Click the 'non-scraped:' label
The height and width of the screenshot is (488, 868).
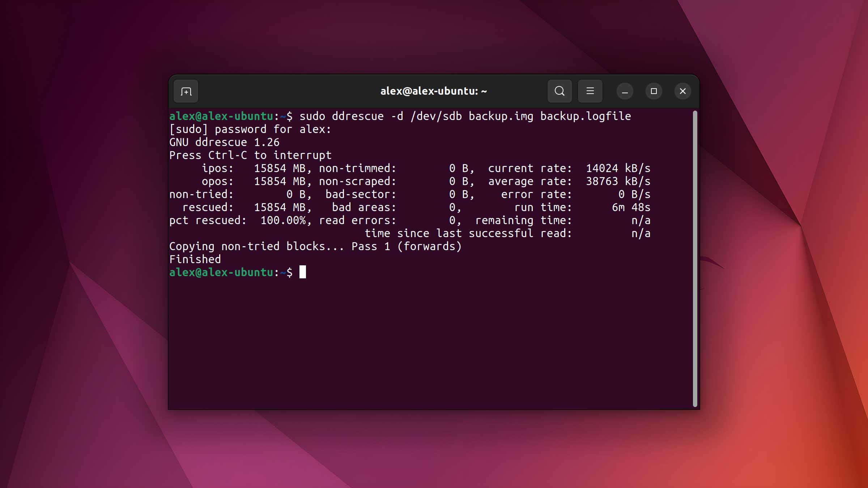point(358,181)
